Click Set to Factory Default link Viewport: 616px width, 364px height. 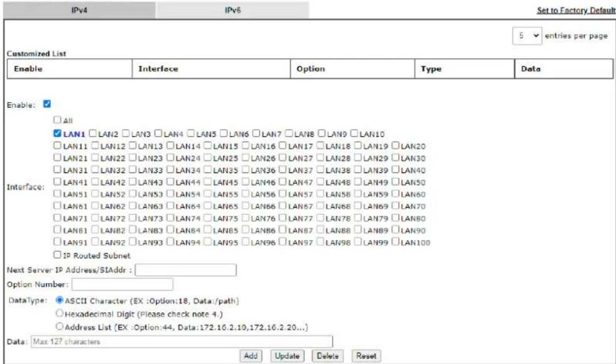[x=576, y=10]
